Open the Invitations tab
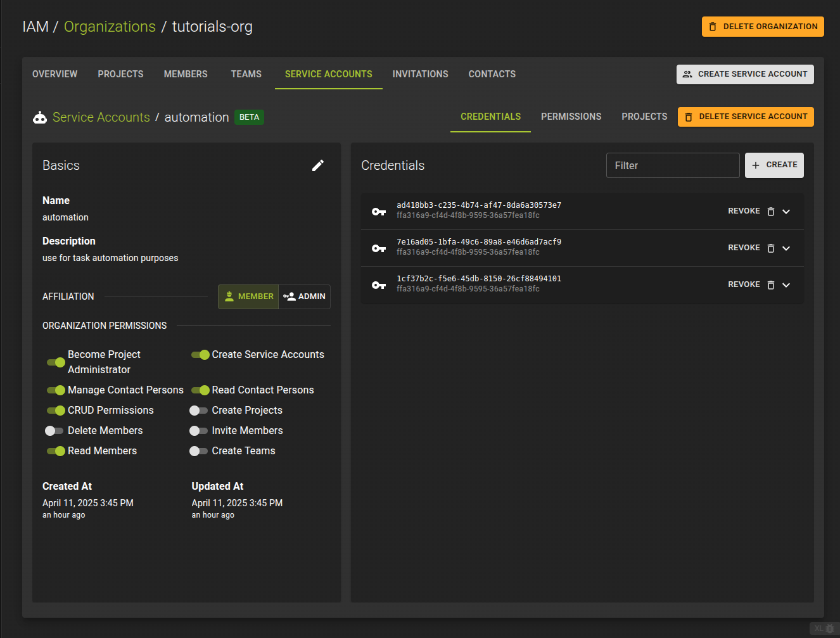 coord(420,74)
